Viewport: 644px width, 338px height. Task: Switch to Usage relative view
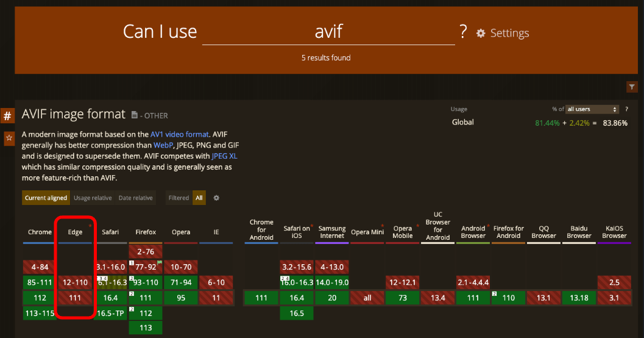pyautogui.click(x=93, y=198)
